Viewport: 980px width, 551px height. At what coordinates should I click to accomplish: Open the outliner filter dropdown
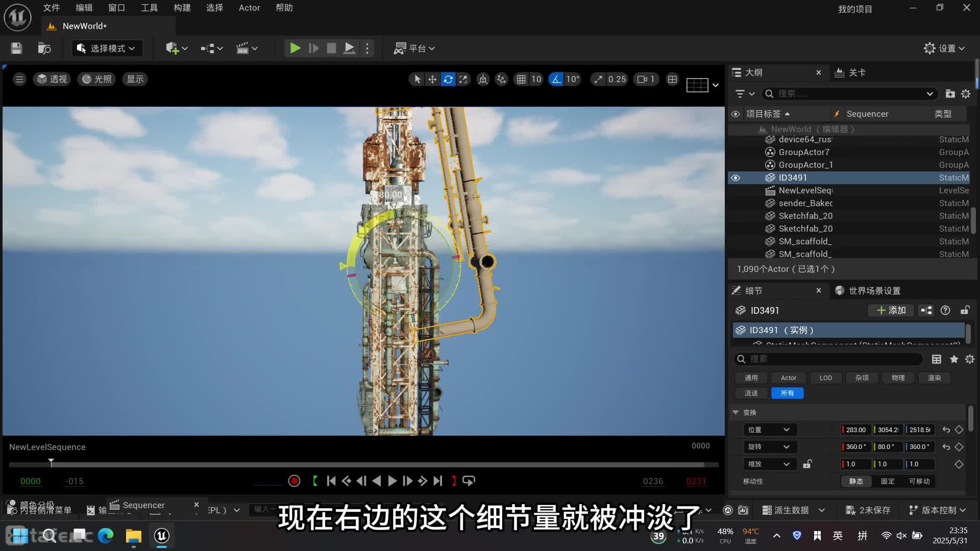coord(745,94)
